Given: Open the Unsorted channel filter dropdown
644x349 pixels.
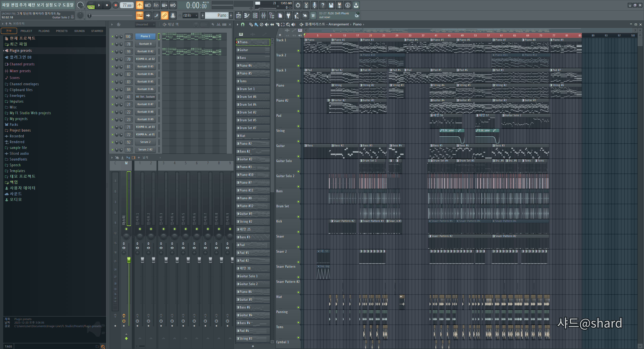Looking at the screenshot, I should (145, 24).
